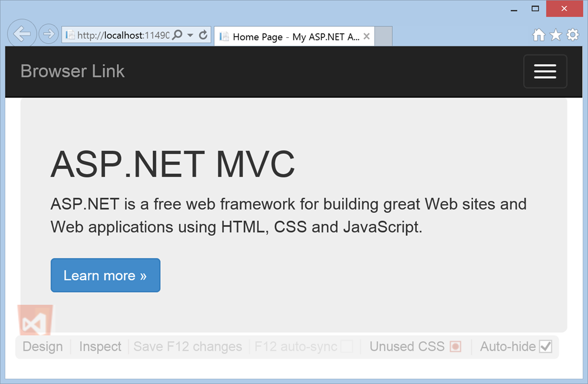Enable the F12 auto-sync checkbox
The width and height of the screenshot is (588, 384).
(x=346, y=347)
